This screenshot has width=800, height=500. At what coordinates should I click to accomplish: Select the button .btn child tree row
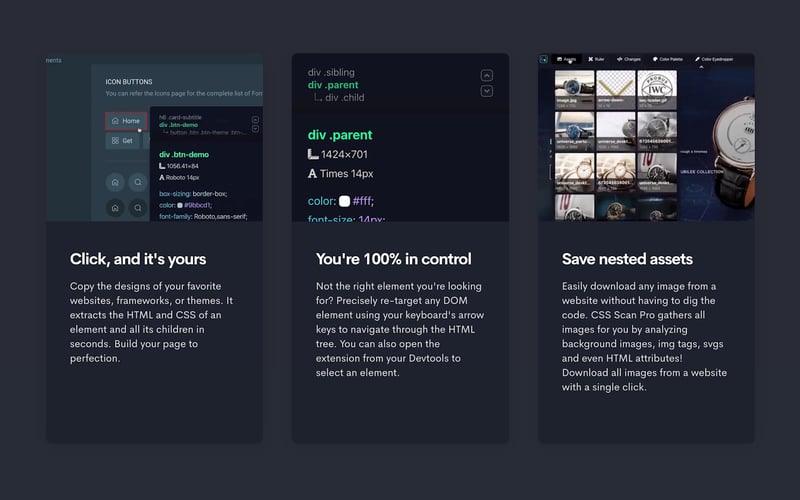click(x=208, y=132)
